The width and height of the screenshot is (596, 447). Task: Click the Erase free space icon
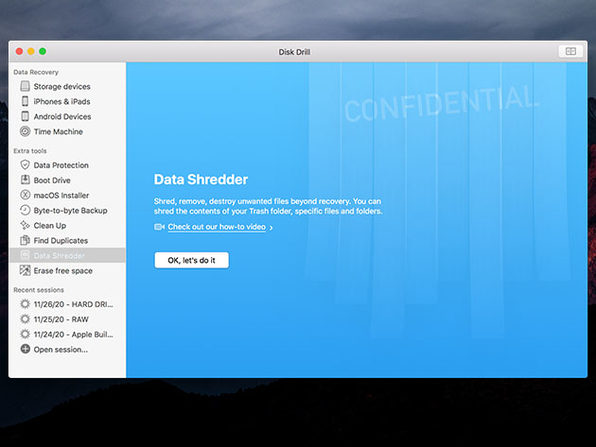point(25,271)
